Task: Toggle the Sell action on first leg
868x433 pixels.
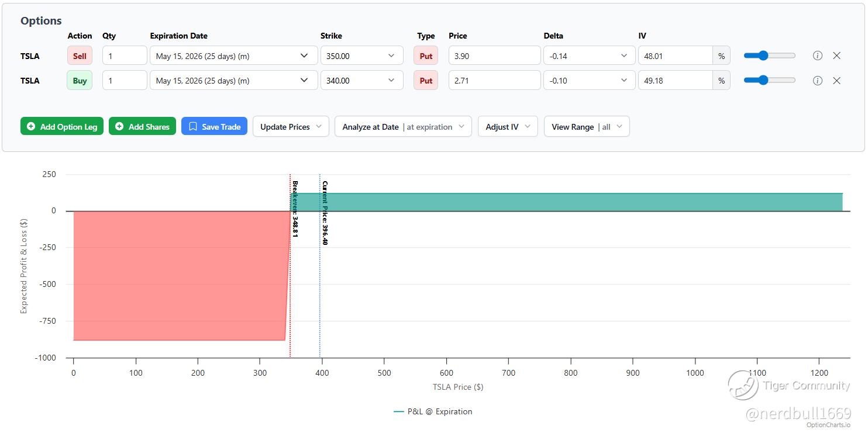Action: tap(80, 56)
